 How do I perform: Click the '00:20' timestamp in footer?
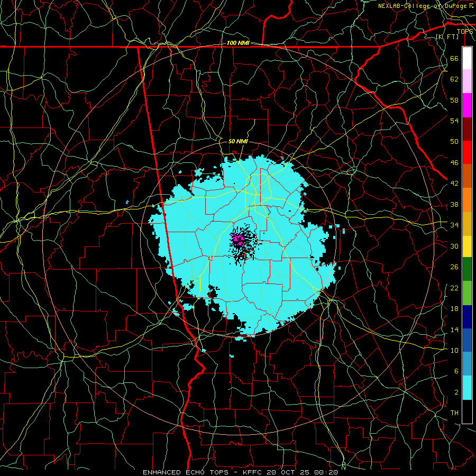(x=325, y=472)
